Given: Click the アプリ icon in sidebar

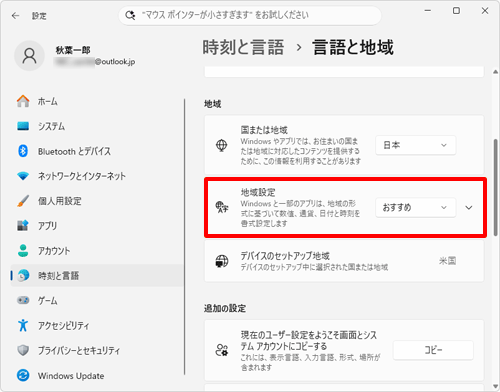Looking at the screenshot, I should pyautogui.click(x=23, y=226).
